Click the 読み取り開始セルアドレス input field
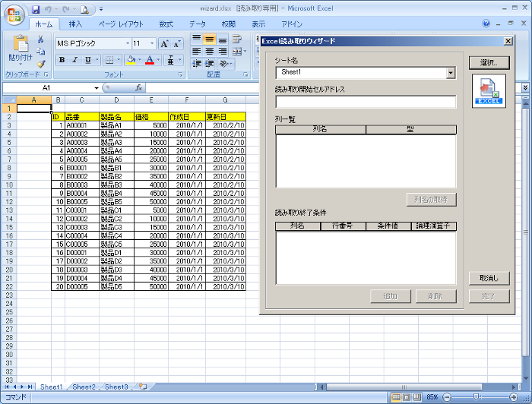The height and width of the screenshot is (404, 532). click(x=365, y=102)
